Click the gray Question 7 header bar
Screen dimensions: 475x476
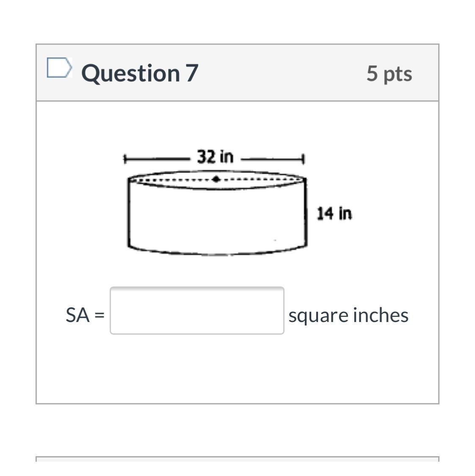pos(237,73)
